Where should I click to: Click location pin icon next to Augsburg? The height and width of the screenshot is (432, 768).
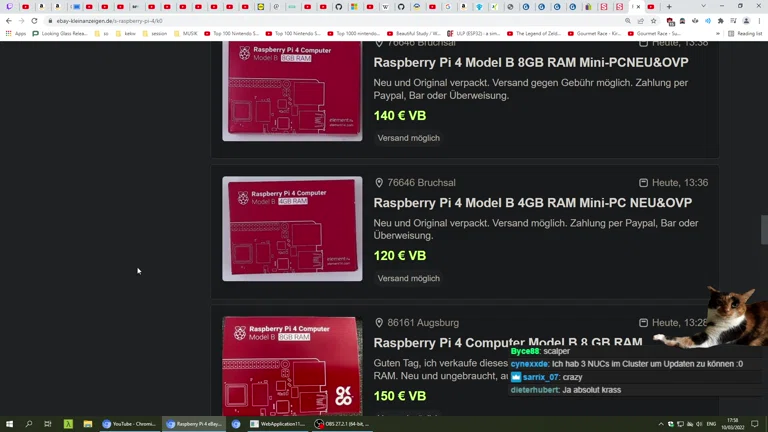pos(379,323)
